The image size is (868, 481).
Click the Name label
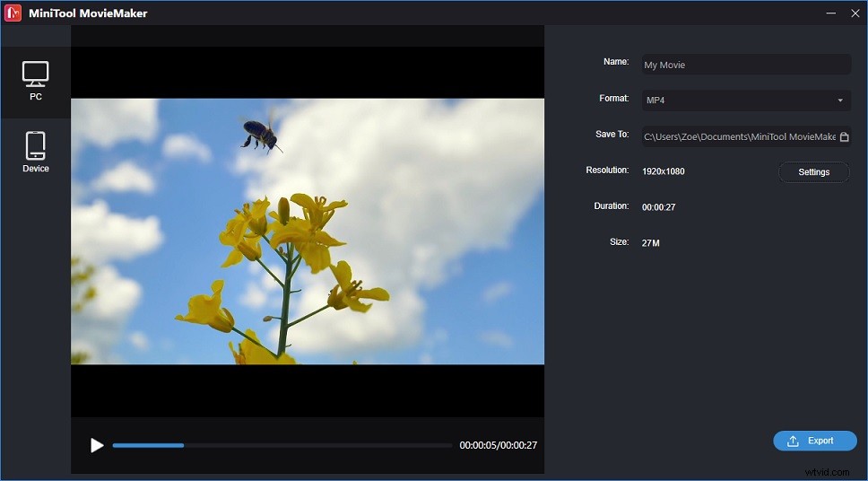(x=616, y=62)
